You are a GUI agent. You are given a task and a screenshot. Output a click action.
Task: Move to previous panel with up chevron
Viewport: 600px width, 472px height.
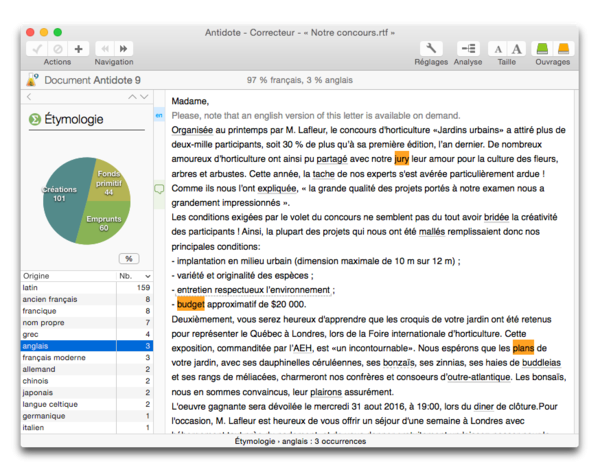(132, 97)
